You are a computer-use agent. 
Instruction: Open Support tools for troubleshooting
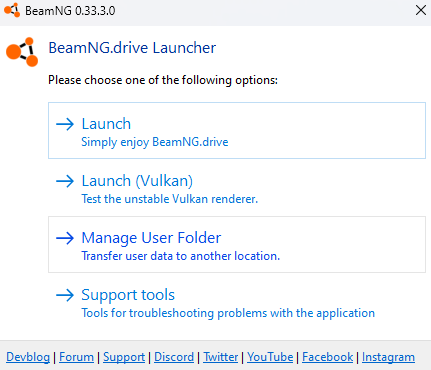pos(237,302)
